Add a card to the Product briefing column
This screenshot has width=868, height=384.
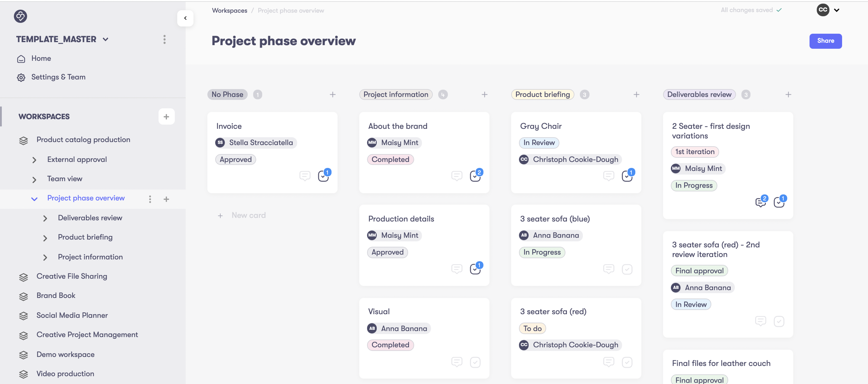[636, 94]
